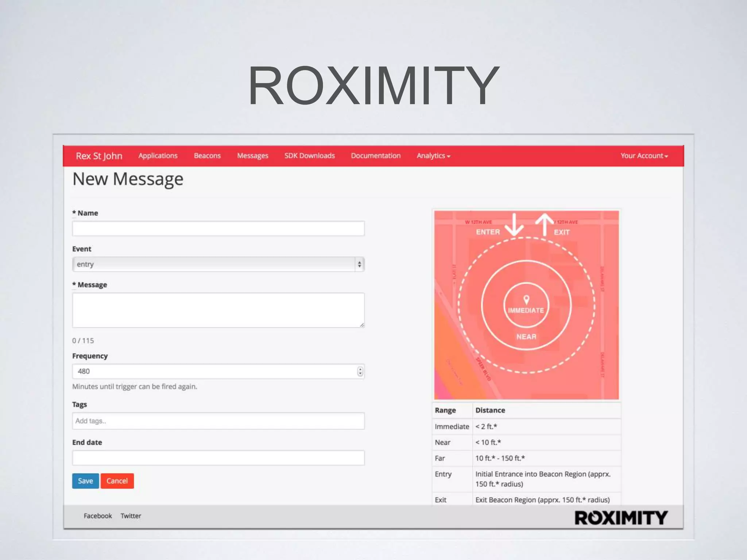Open the Applications nav item
Image resolution: width=747 pixels, height=560 pixels.
click(x=158, y=156)
